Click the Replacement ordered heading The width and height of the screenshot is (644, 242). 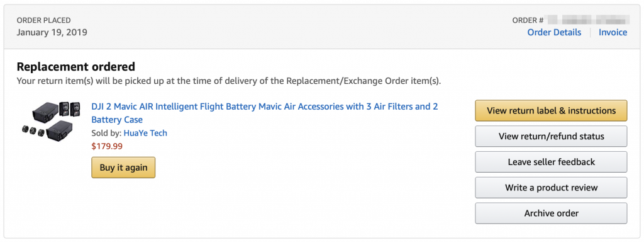coord(76,66)
